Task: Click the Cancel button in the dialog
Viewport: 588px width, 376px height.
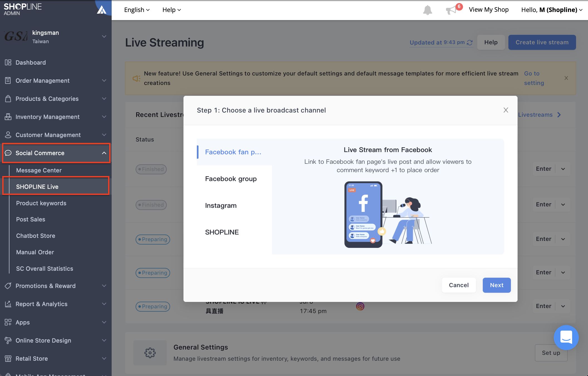Action: 459,285
